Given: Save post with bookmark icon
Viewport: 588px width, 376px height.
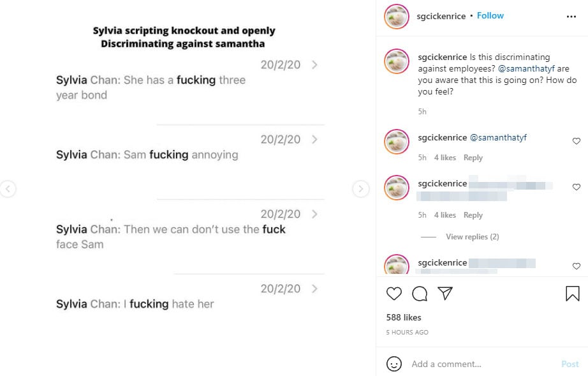Looking at the screenshot, I should click(572, 294).
